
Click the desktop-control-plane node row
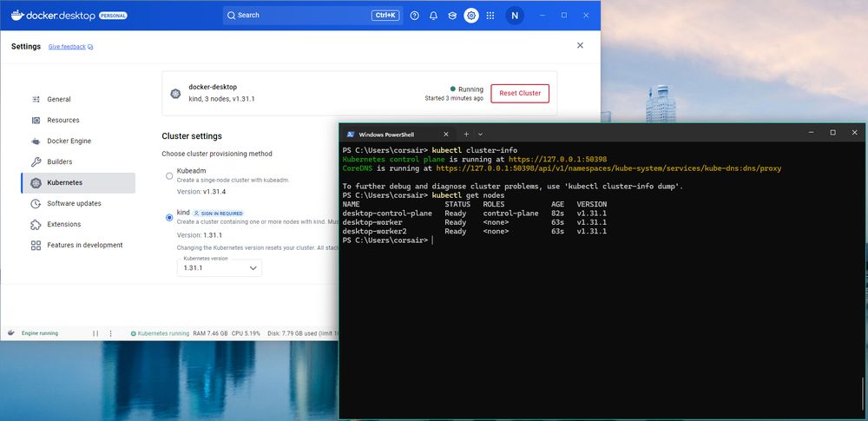tap(475, 214)
